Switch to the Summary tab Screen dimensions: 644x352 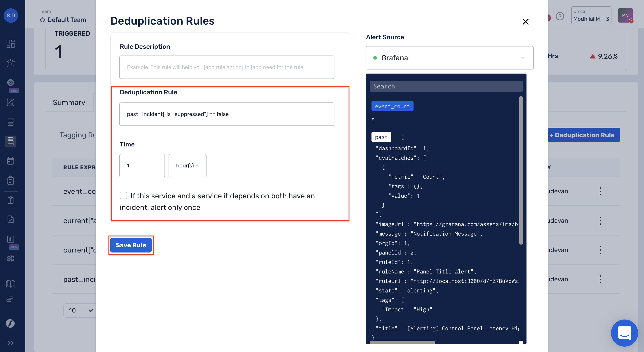(x=69, y=102)
